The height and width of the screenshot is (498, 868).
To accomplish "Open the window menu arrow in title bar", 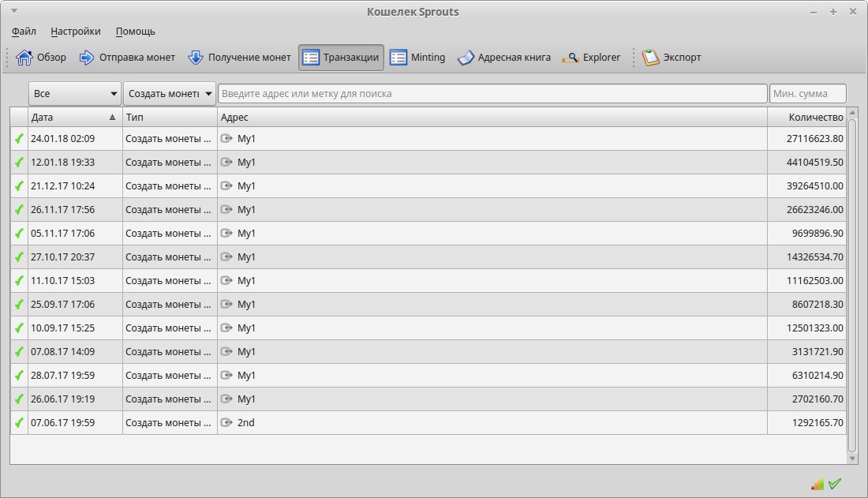I will pos(14,11).
